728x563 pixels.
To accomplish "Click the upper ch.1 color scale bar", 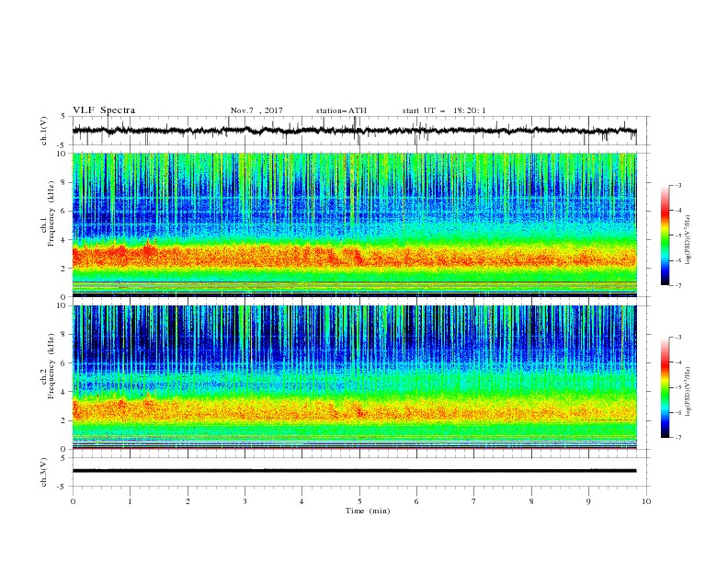I will 665,236.
